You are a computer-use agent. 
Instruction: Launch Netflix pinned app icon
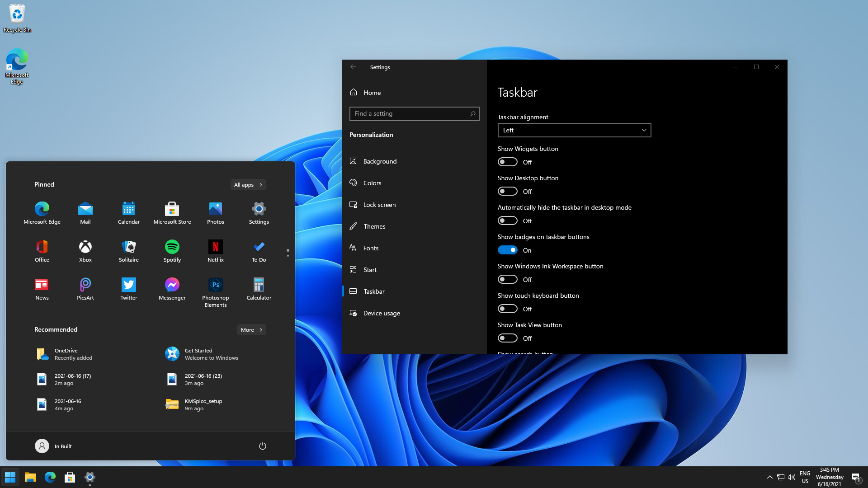click(215, 250)
